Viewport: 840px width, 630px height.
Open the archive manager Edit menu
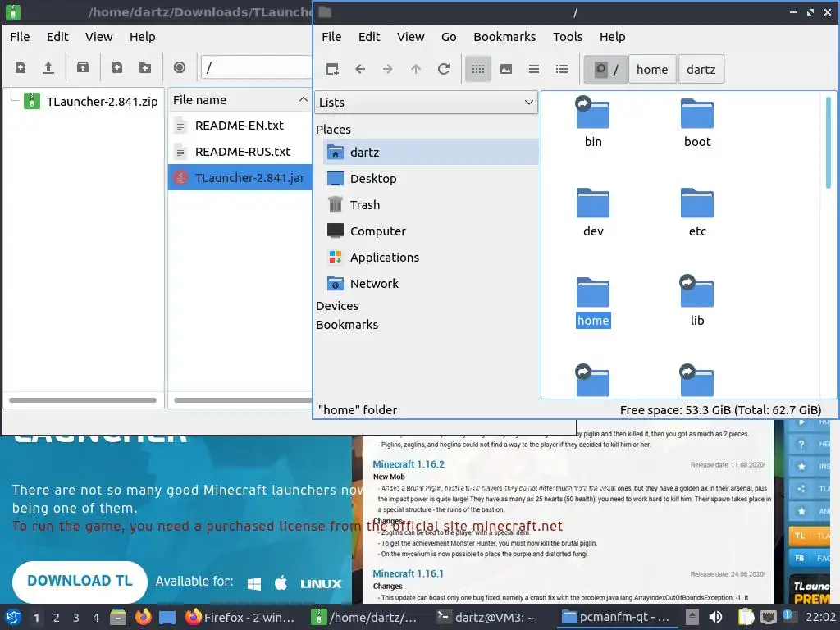(57, 36)
